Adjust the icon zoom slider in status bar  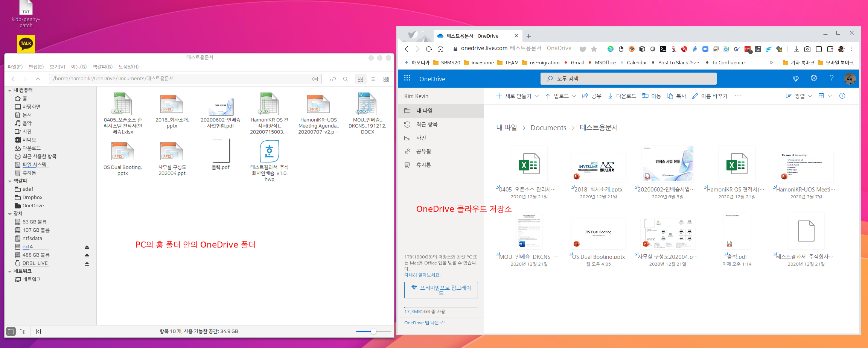373,331
